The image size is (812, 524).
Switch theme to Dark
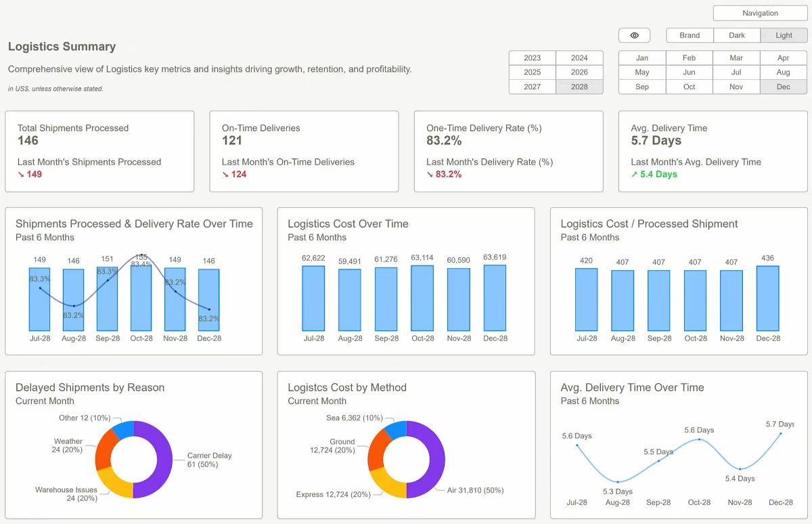737,35
